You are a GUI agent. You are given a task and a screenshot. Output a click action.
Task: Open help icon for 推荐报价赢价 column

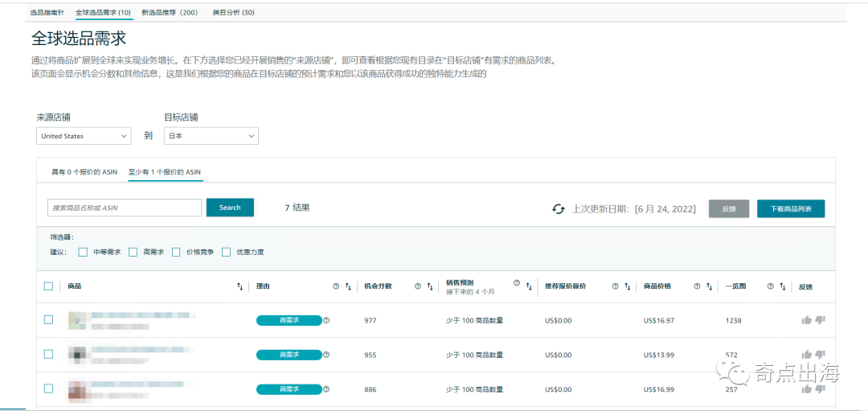(615, 286)
